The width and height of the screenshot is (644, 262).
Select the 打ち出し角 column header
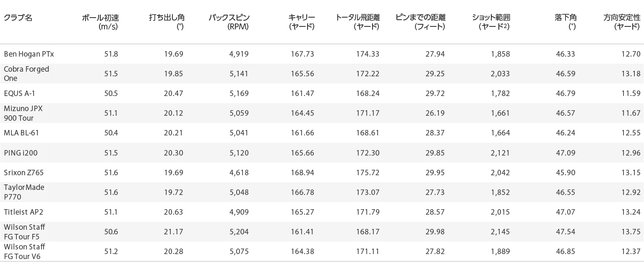click(167, 22)
